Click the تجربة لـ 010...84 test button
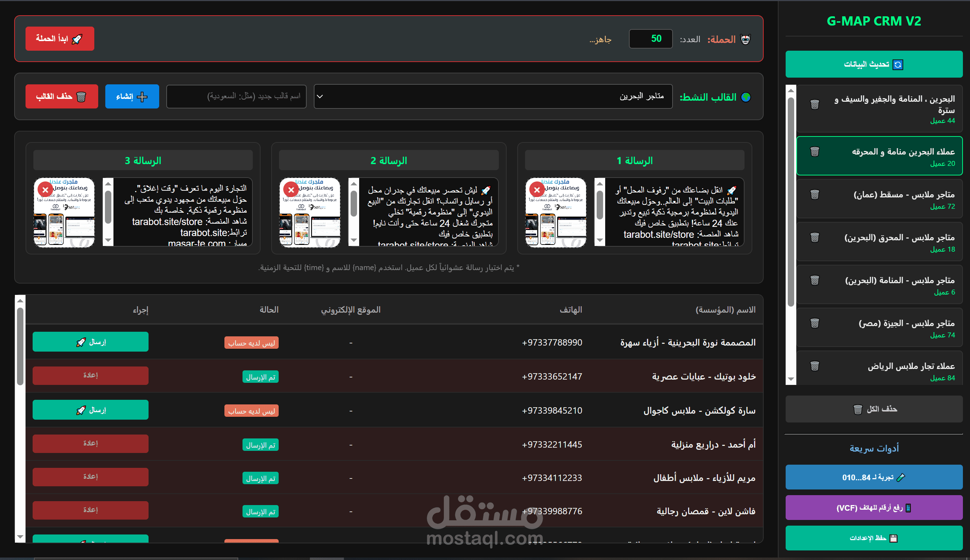This screenshot has height=560, width=970. pyautogui.click(x=874, y=477)
